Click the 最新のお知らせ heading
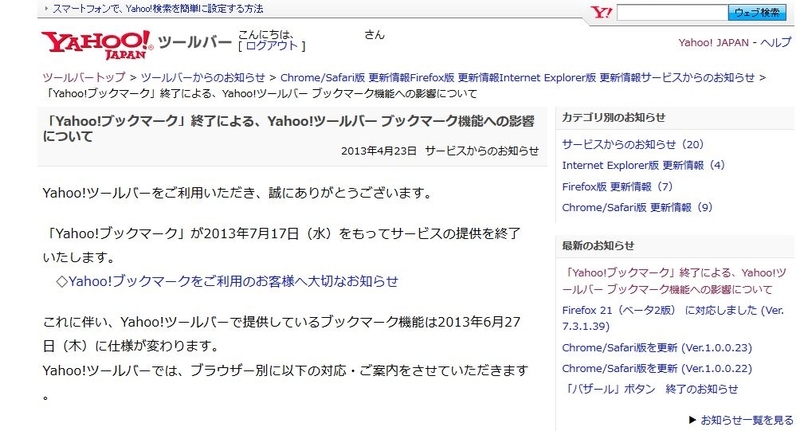The image size is (800, 431). pyautogui.click(x=598, y=246)
